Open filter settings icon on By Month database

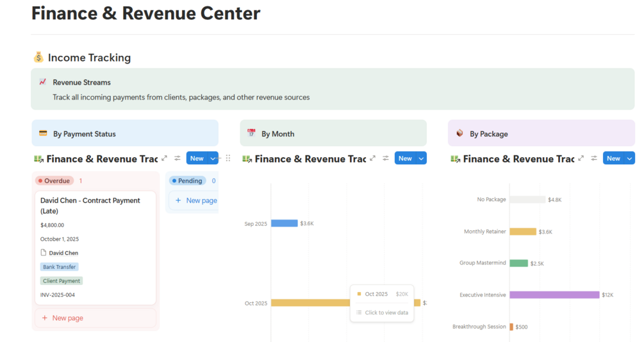point(386,158)
